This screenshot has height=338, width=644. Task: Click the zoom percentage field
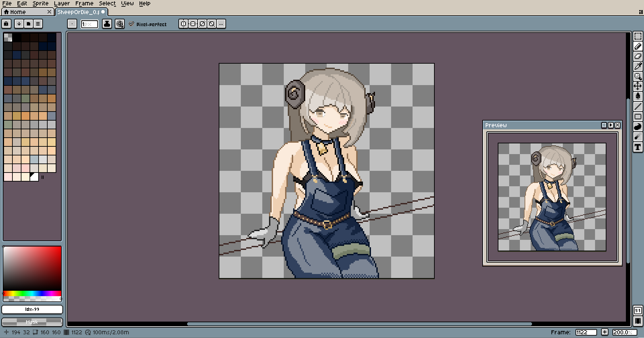click(624, 332)
